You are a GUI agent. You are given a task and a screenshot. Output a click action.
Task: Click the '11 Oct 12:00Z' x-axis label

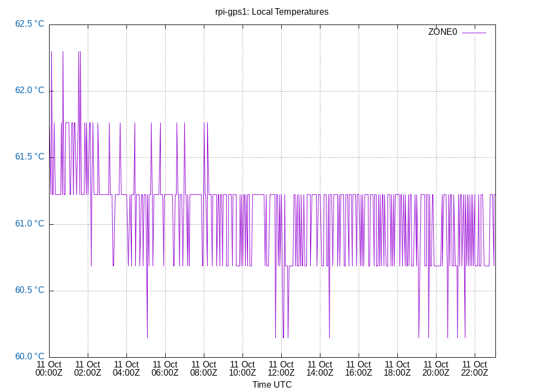click(x=281, y=369)
